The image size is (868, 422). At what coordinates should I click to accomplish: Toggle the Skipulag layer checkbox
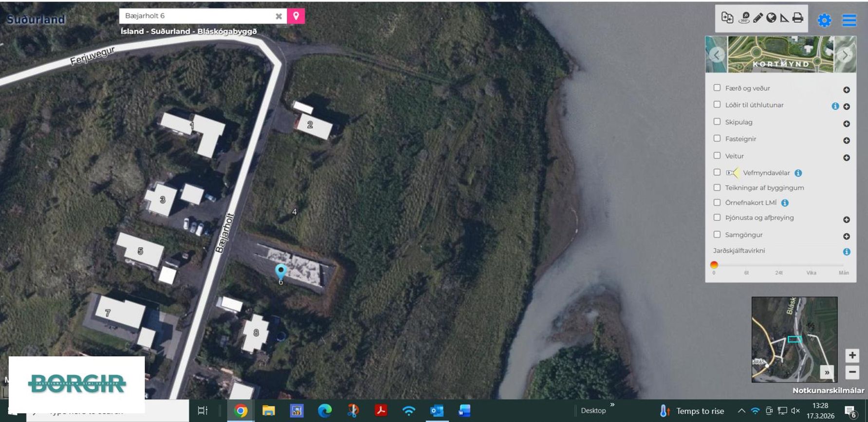point(717,122)
